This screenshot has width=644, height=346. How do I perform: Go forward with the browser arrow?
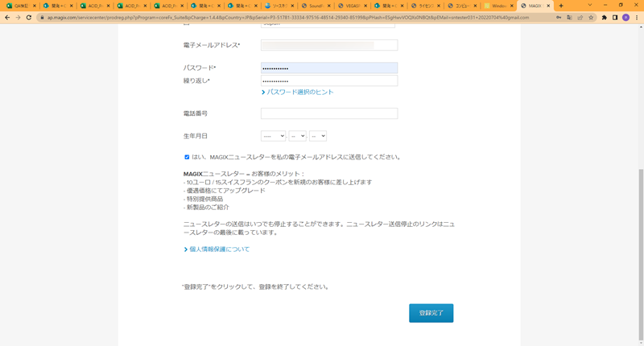[x=18, y=18]
